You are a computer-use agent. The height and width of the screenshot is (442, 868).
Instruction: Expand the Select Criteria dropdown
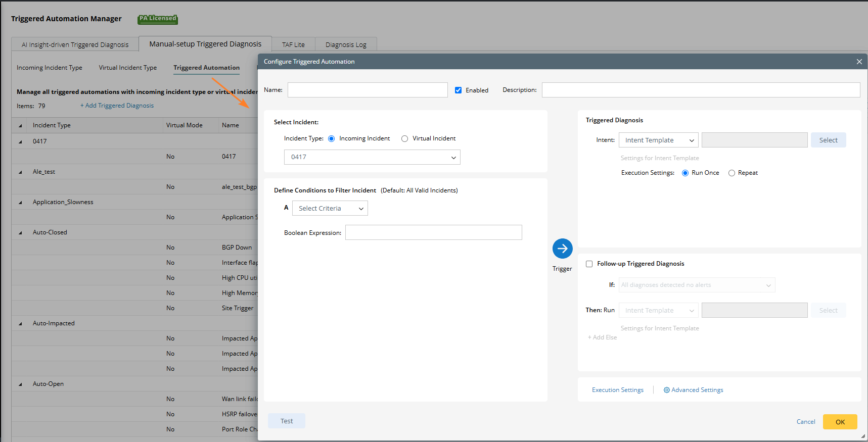pos(330,209)
